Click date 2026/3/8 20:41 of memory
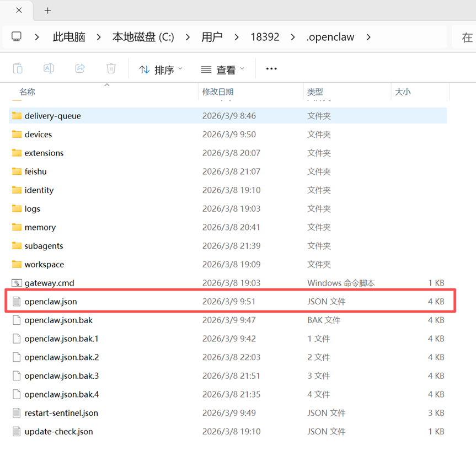This screenshot has height=456, width=476. pos(231,227)
